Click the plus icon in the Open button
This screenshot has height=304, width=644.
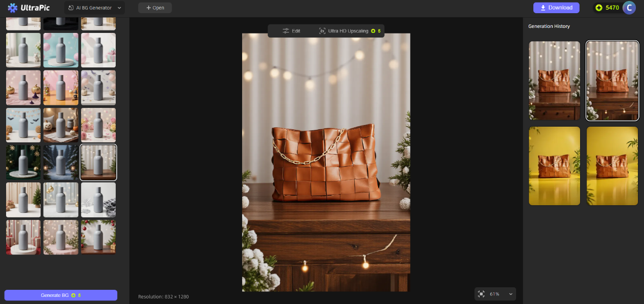point(148,8)
